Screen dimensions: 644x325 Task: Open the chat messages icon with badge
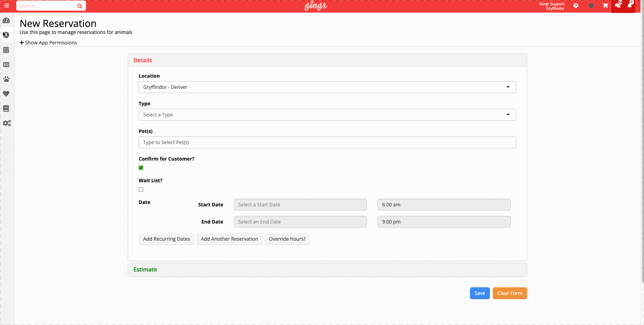click(618, 5)
